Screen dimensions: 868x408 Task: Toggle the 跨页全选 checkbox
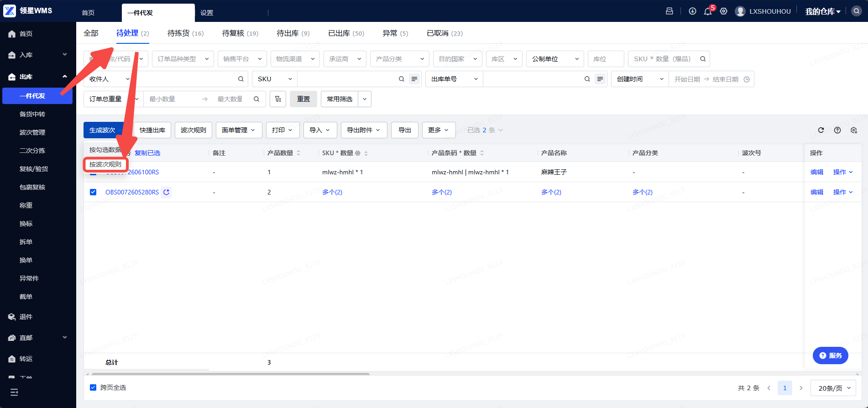point(93,387)
